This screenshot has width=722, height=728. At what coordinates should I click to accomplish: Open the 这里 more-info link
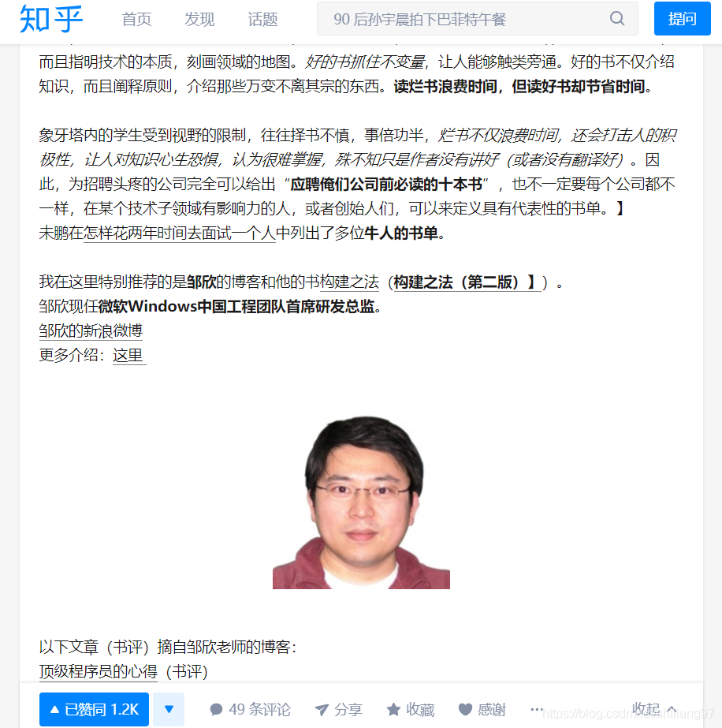click(129, 356)
